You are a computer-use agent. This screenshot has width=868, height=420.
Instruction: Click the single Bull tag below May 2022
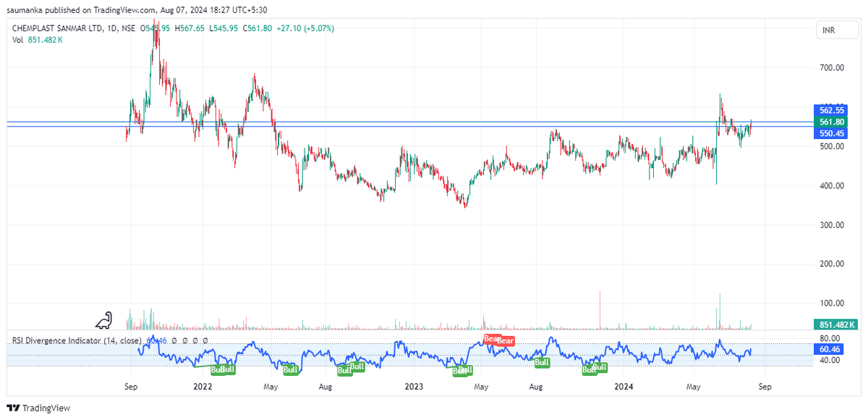[x=291, y=370]
